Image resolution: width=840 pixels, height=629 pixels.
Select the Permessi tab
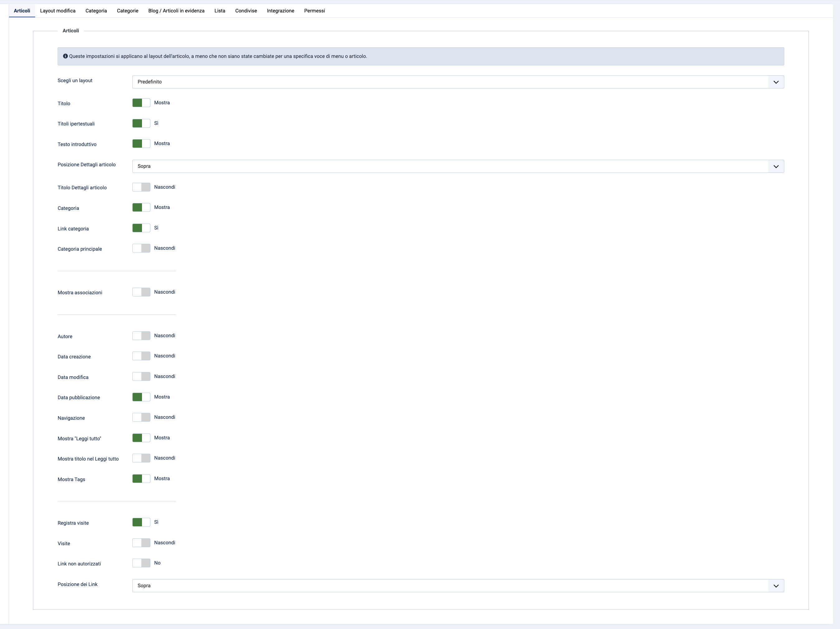pos(314,11)
